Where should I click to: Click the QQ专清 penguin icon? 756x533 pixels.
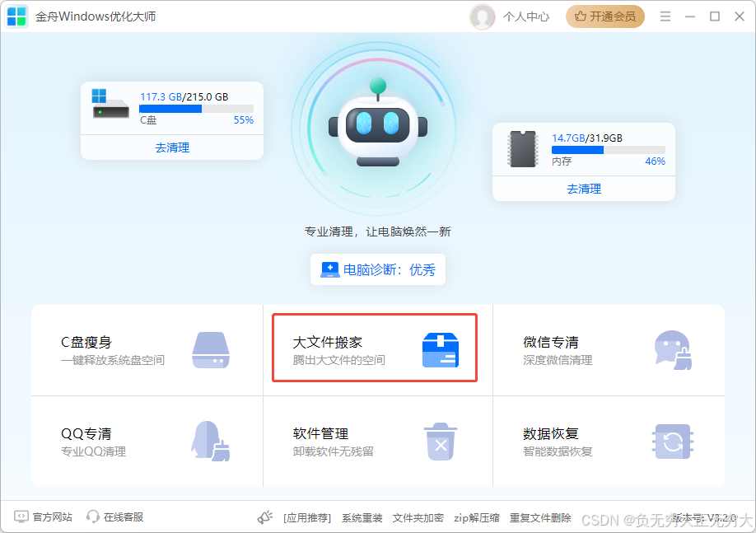click(211, 441)
